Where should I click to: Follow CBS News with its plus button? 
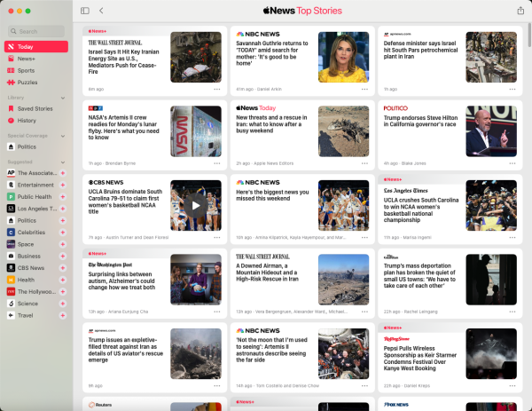click(63, 268)
